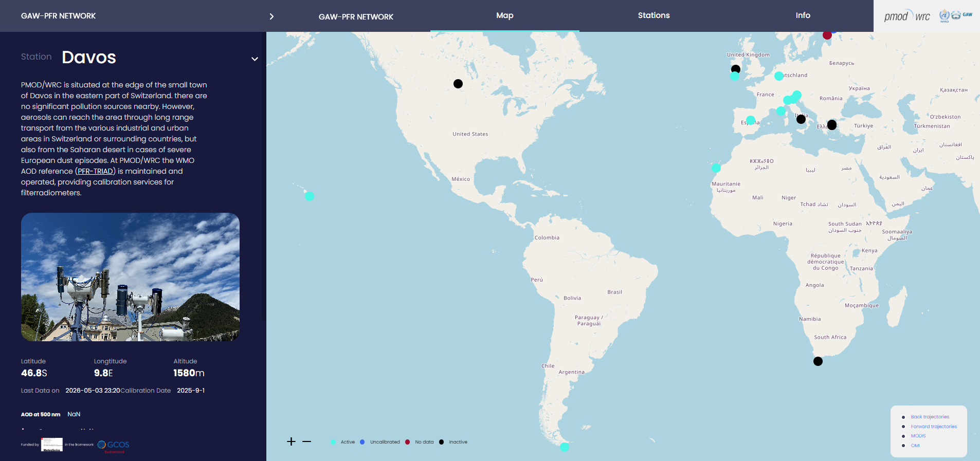The image size is (980, 461).
Task: Select the inactive station marker in Canada
Action: pos(458,84)
